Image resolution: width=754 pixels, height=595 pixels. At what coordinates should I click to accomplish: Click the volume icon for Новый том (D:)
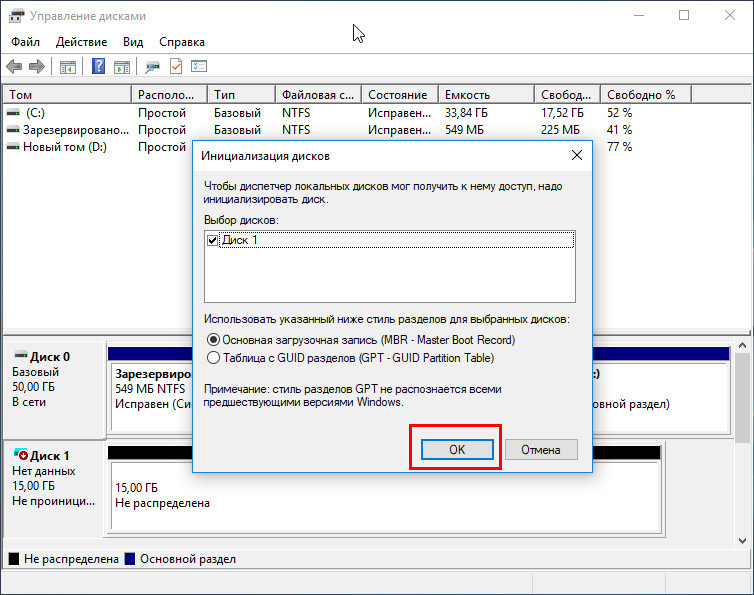(x=13, y=147)
